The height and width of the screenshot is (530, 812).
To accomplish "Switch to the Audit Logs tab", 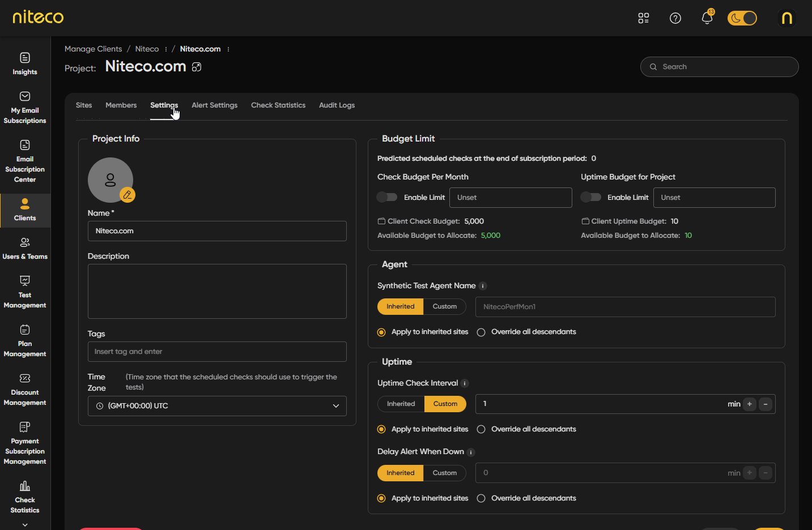I will click(337, 105).
